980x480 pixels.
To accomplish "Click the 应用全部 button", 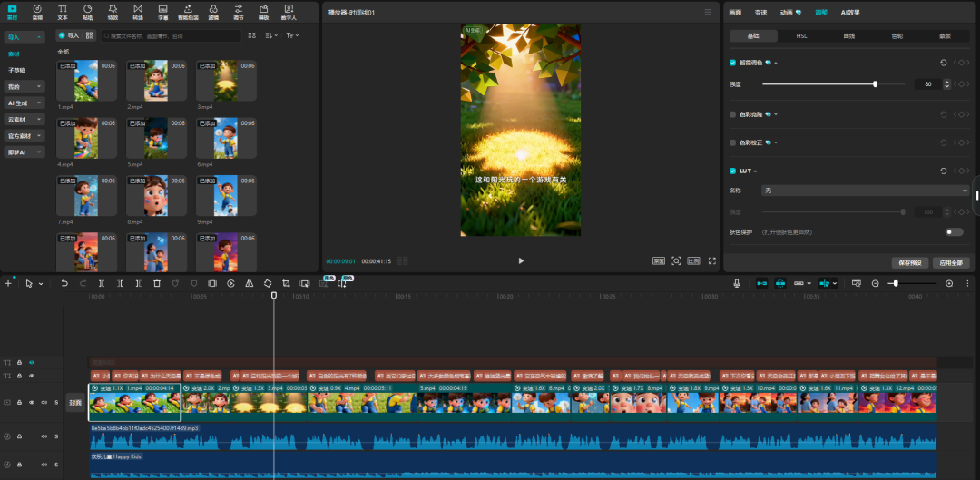I will pos(949,262).
